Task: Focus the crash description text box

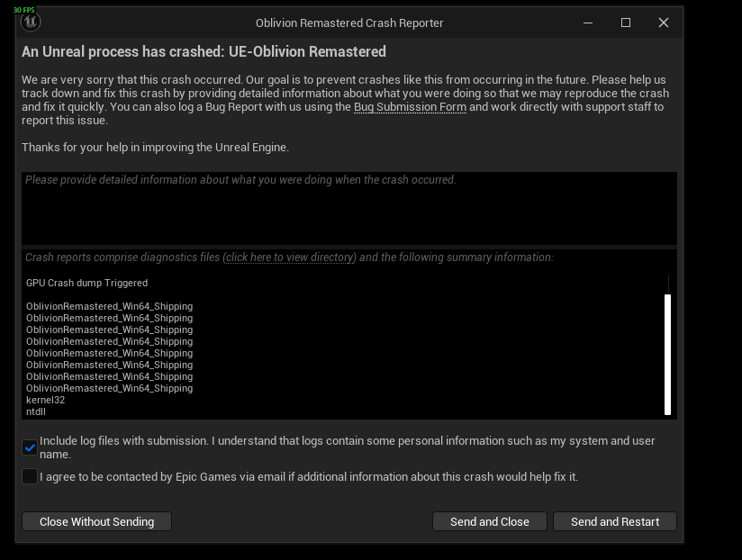Action: pyautogui.click(x=348, y=209)
